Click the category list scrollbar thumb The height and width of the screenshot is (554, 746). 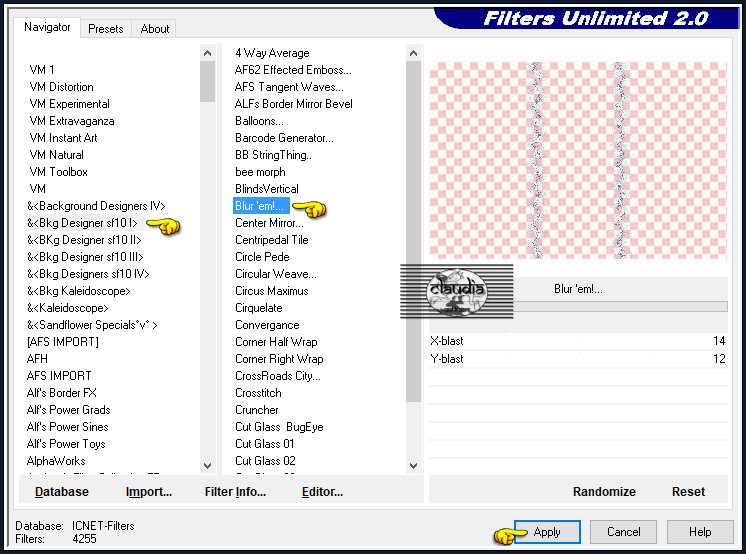point(207,81)
